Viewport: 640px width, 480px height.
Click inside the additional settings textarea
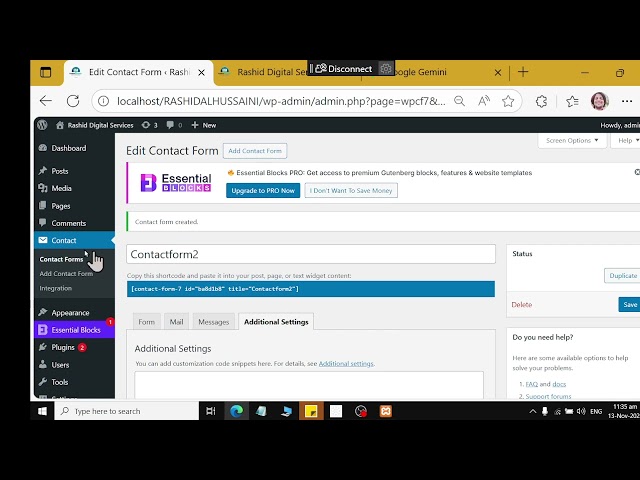click(309, 385)
